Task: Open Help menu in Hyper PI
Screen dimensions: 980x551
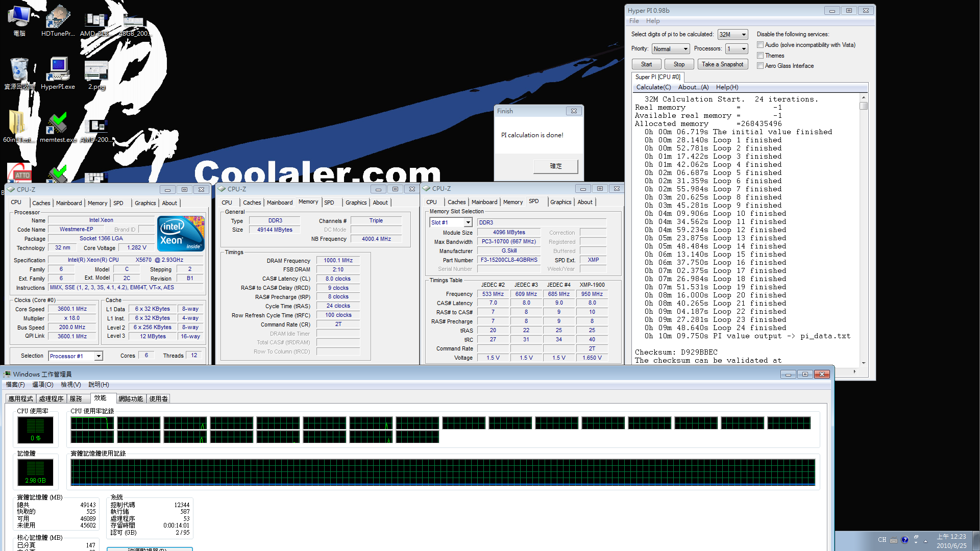Action: (x=653, y=21)
